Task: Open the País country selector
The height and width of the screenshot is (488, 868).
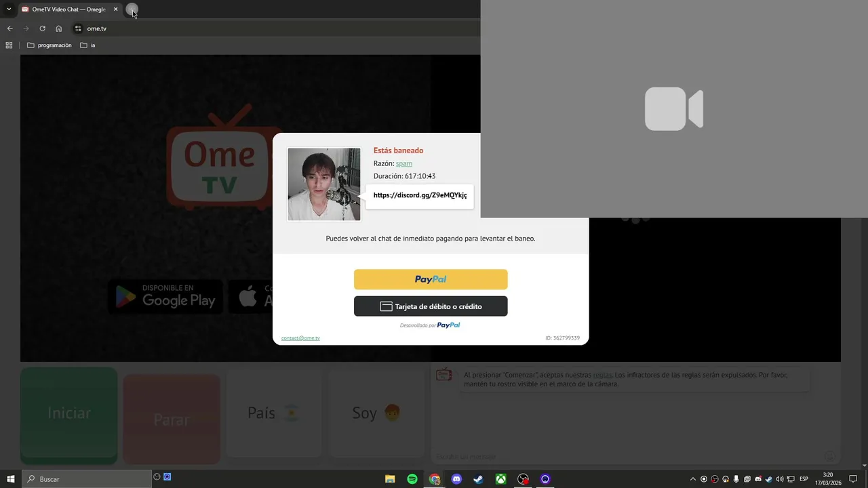Action: click(274, 413)
